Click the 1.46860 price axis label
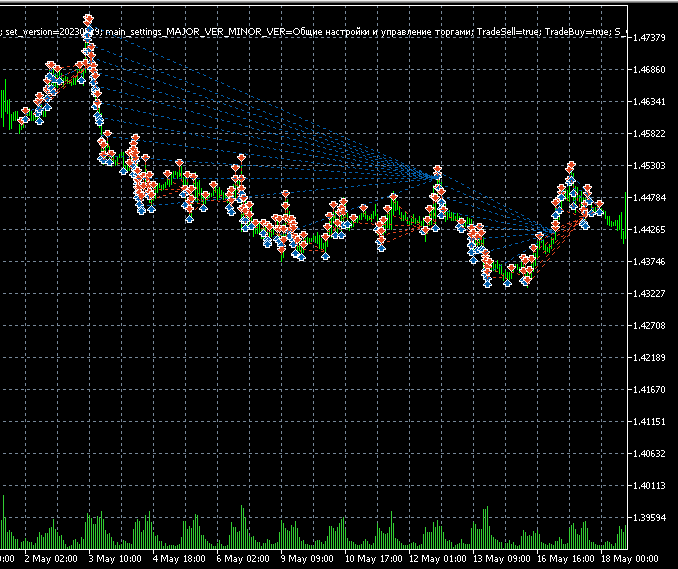Image resolution: width=678 pixels, height=569 pixels. point(649,70)
